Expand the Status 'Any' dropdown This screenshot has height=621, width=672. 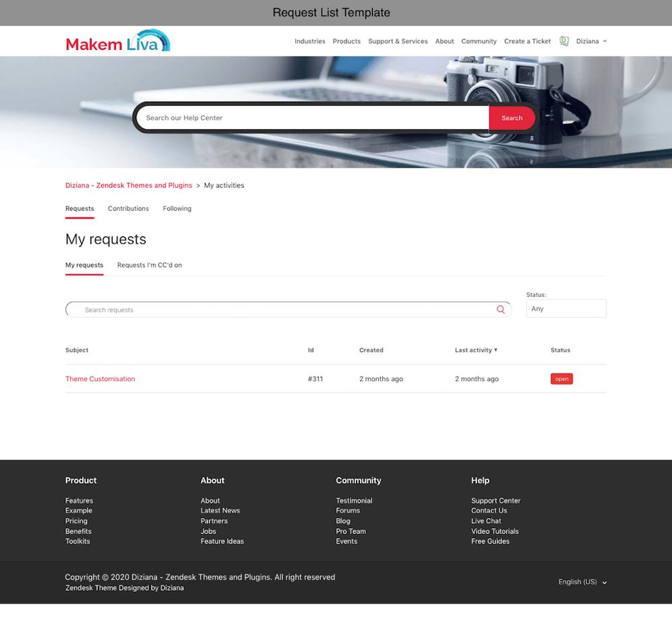[x=566, y=308]
